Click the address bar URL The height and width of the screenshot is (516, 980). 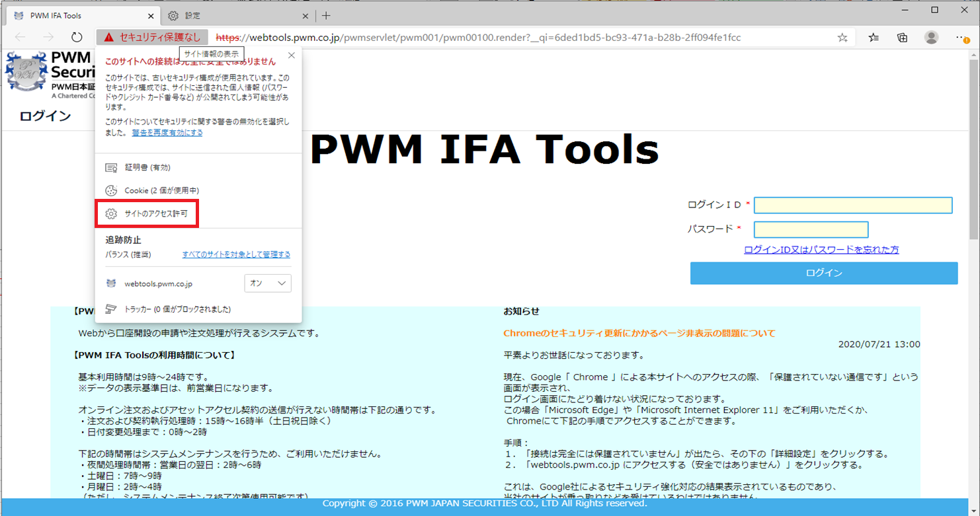(x=478, y=38)
